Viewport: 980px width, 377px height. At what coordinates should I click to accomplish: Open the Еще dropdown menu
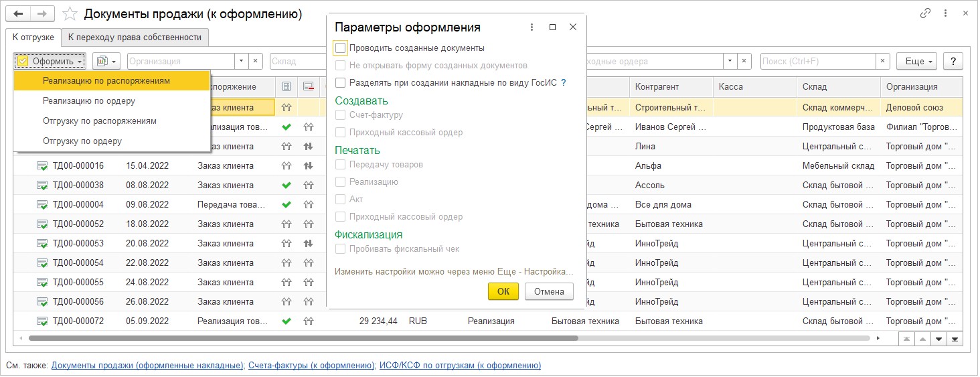click(x=918, y=61)
